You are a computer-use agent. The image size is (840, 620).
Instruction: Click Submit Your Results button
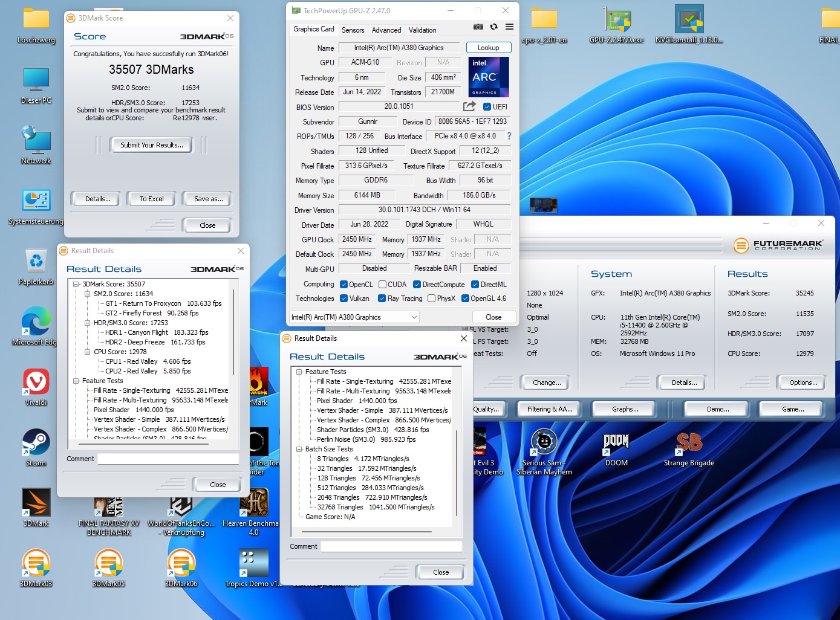click(151, 145)
